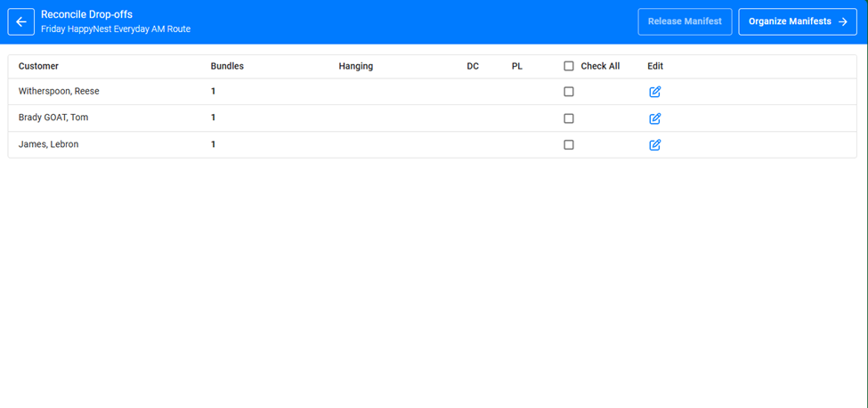The image size is (868, 408).
Task: Open the edit icon for Brady GOAT, Tom
Action: point(654,118)
